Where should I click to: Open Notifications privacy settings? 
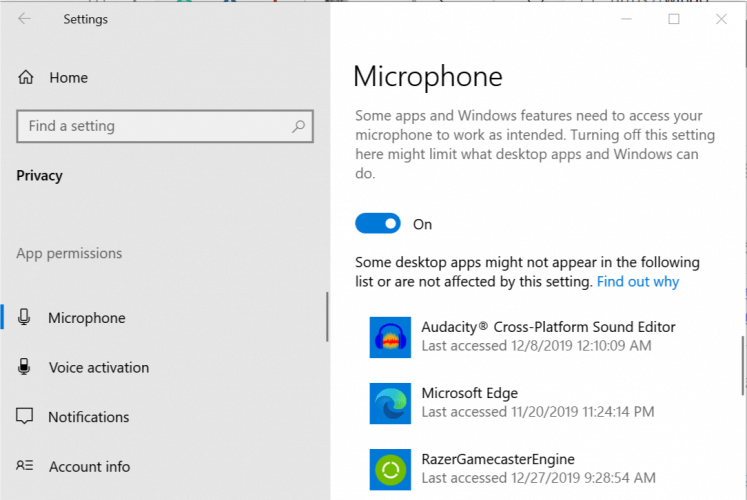(88, 417)
